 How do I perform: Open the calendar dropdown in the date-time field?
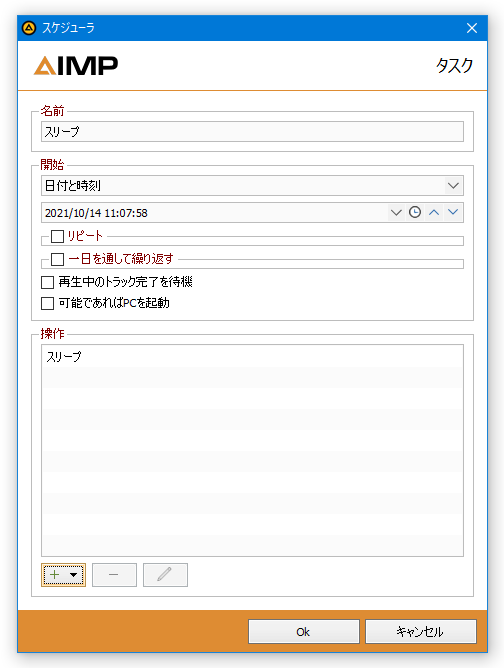[x=396, y=212]
